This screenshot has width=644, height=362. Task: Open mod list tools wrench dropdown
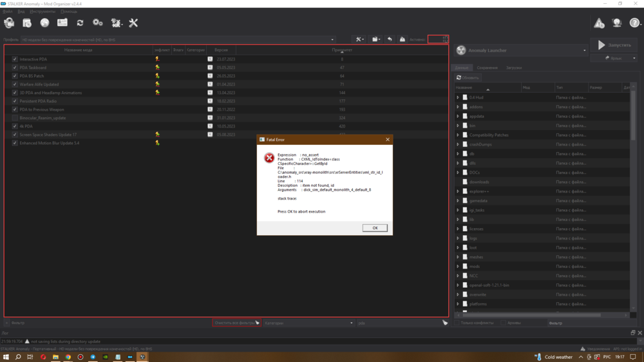tap(360, 39)
